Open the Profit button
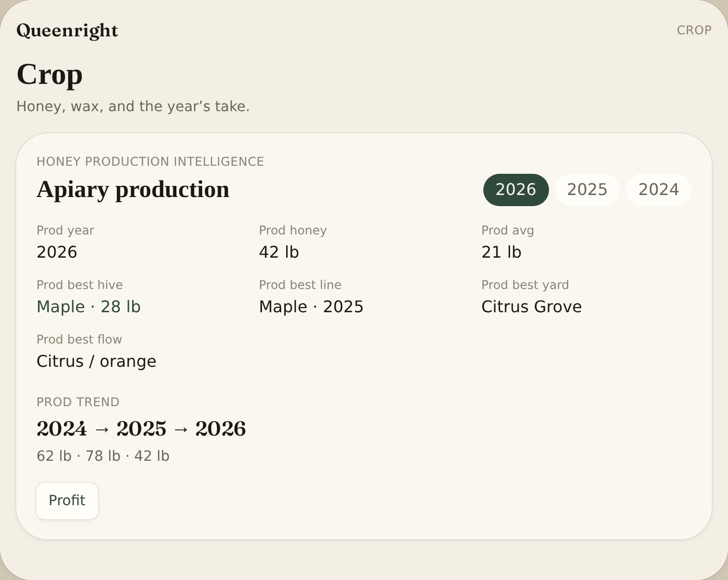Viewport: 728px width, 580px height. click(x=67, y=501)
